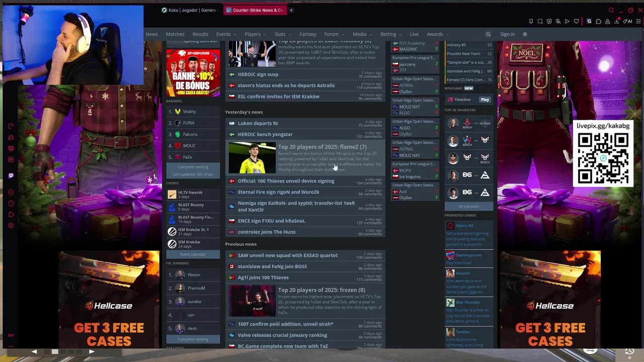
Task: Open the browser easy setup menu icon
Action: click(x=638, y=21)
